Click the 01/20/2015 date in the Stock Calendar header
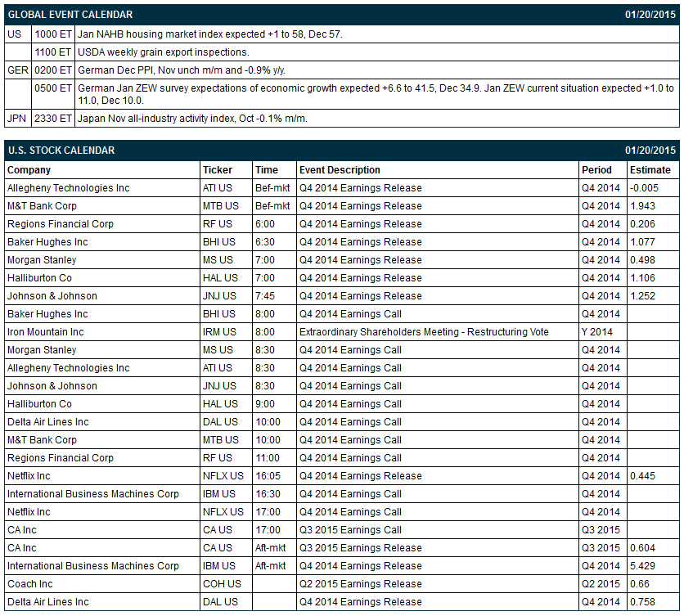Image resolution: width=684 pixels, height=616 pixels. (x=650, y=151)
